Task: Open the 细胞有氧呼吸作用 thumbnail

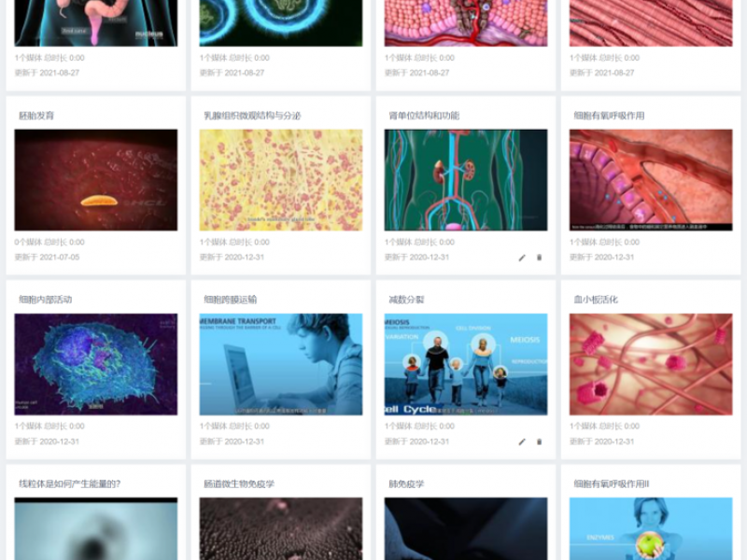Action: coord(651,180)
